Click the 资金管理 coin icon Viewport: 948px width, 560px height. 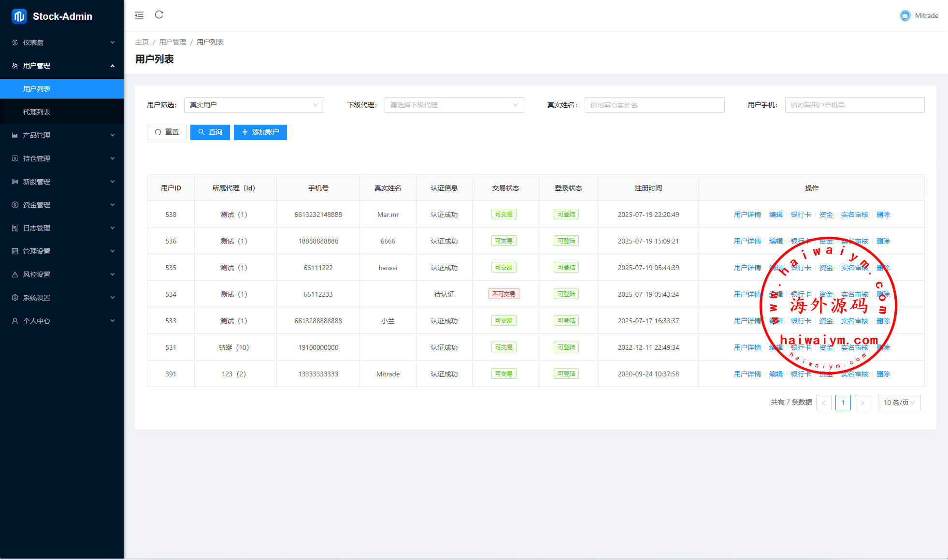tap(15, 205)
